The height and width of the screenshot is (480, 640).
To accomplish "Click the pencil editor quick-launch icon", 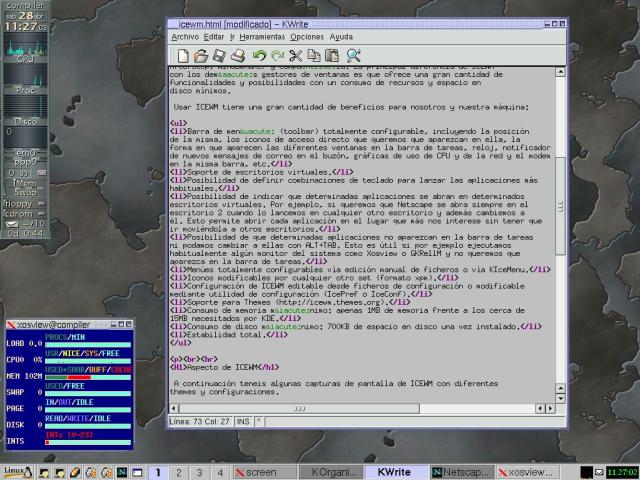I will pos(75,473).
